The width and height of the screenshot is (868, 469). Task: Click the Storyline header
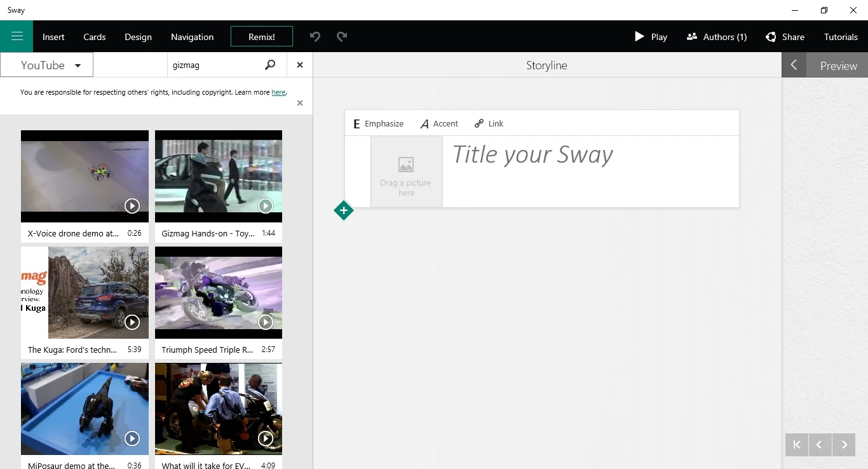click(546, 65)
